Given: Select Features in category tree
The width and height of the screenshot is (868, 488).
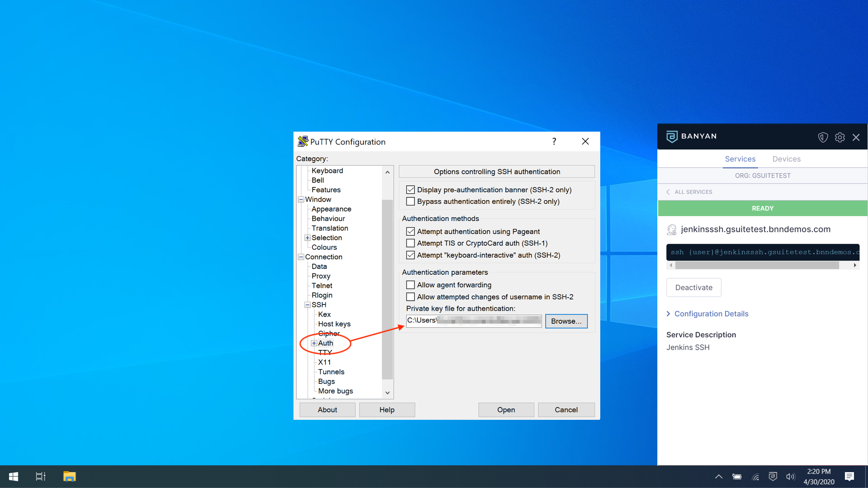Looking at the screenshot, I should point(326,190).
